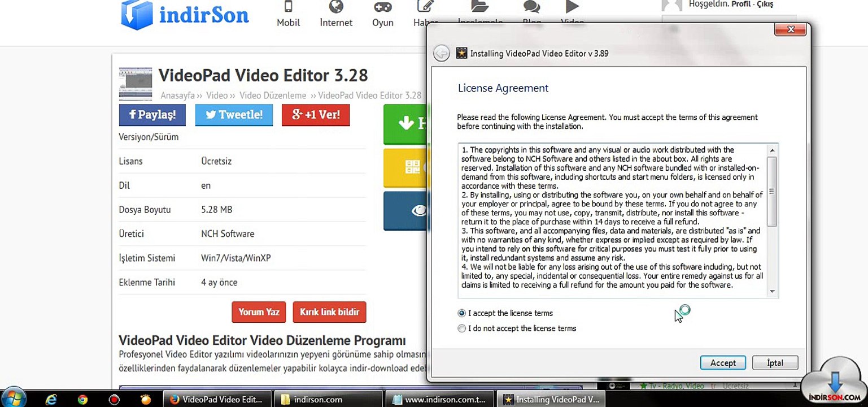The height and width of the screenshot is (407, 868).
Task: Click the License Agreement heading
Action: click(x=503, y=88)
